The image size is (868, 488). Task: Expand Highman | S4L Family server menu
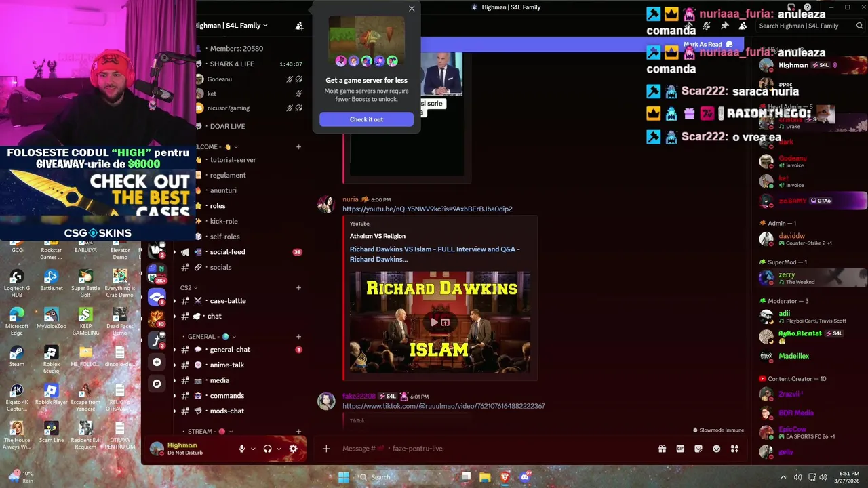pyautogui.click(x=231, y=26)
